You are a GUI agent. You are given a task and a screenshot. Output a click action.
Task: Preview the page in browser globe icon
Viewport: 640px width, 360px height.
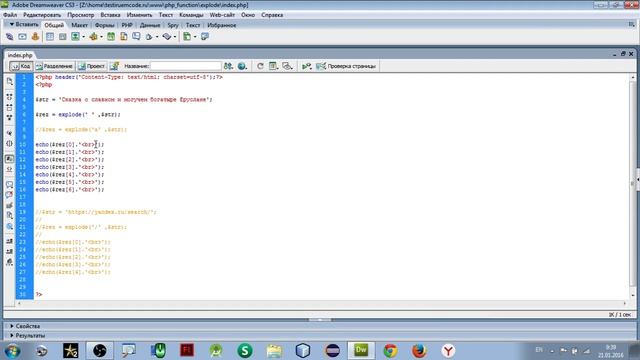(242, 66)
